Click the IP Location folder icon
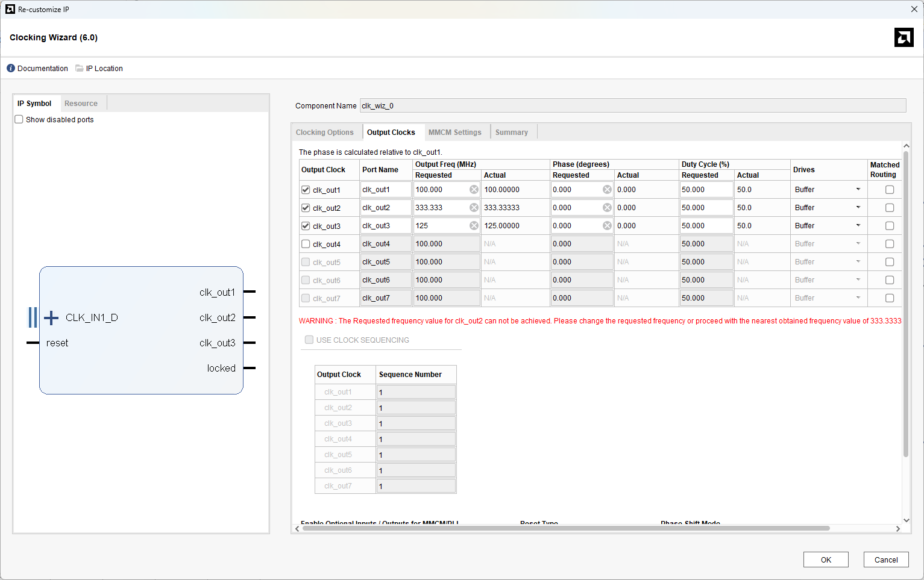 80,68
